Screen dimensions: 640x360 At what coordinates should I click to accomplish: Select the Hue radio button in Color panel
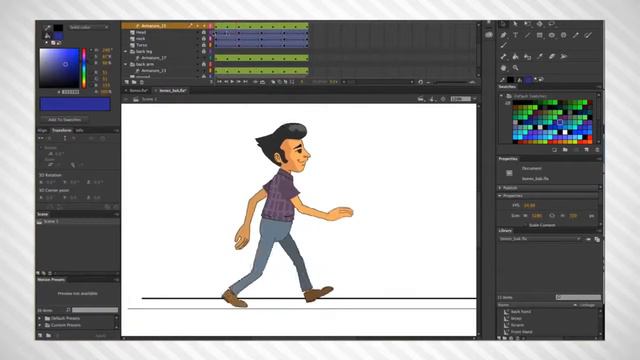coord(91,50)
